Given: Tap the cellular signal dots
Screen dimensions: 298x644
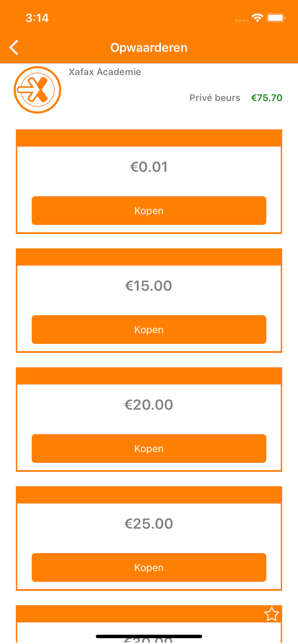Looking at the screenshot, I should [x=241, y=21].
